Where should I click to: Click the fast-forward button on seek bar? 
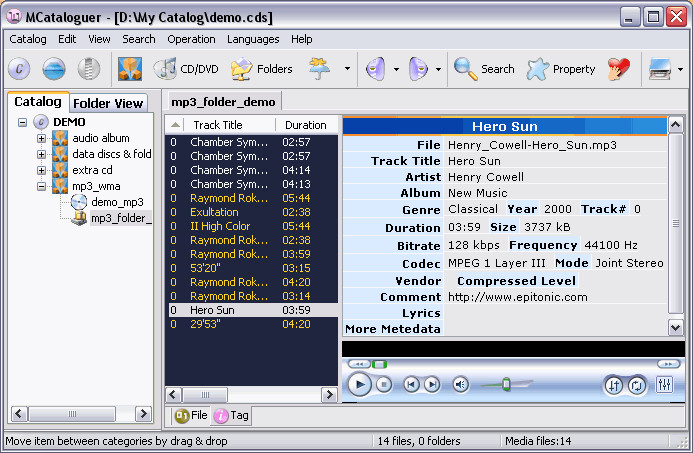pyautogui.click(x=668, y=364)
